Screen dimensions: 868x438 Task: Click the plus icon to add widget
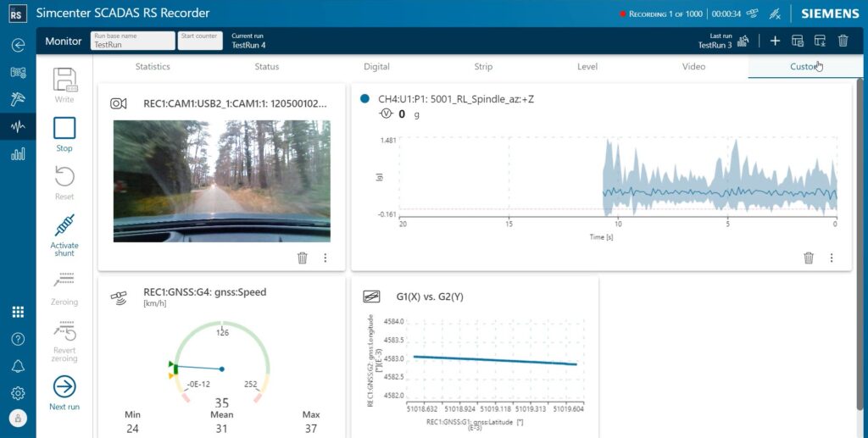(775, 41)
